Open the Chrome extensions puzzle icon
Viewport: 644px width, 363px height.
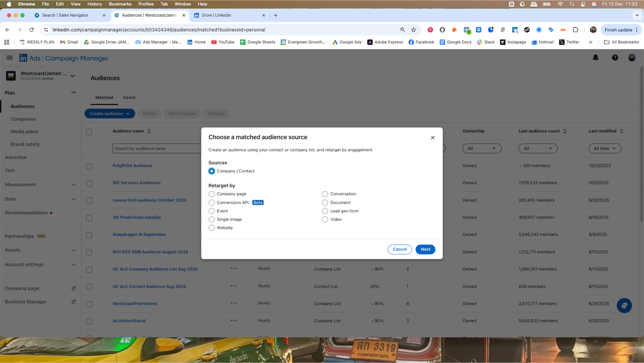[x=575, y=30]
